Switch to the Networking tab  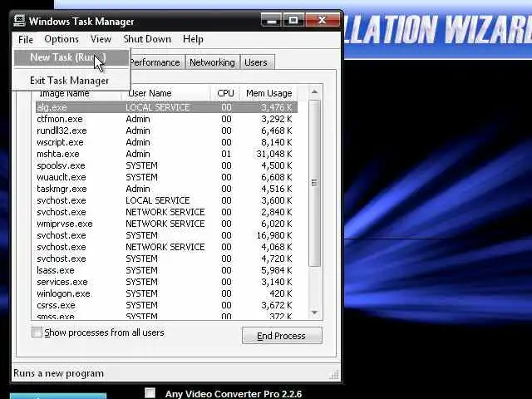coord(213,62)
